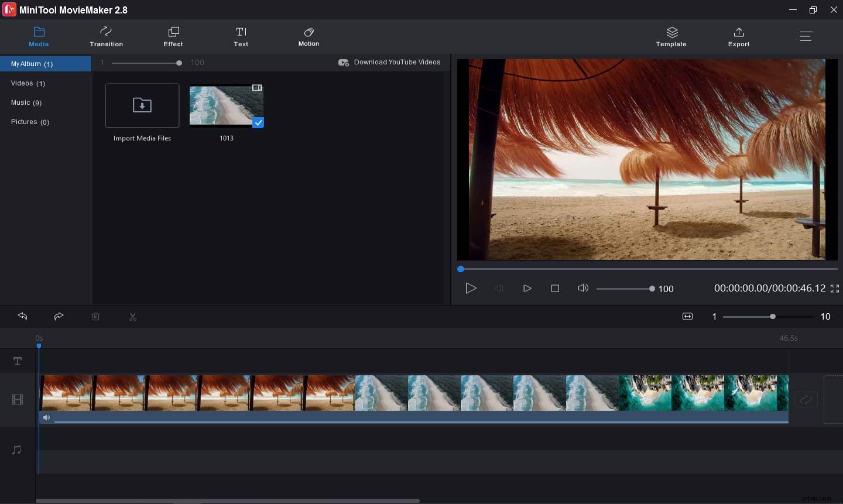Screen dimensions: 843x504
Task: Split the clip with the scissors tool
Action: tap(133, 317)
